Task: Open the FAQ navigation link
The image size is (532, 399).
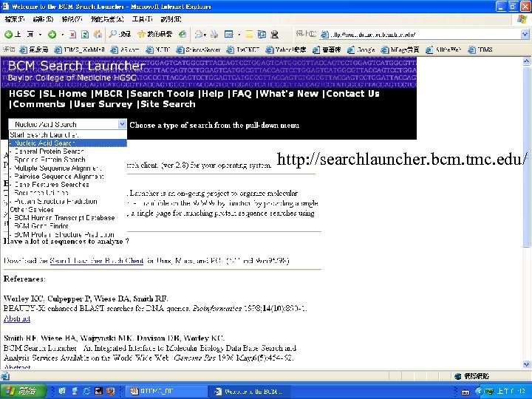Action: [242, 94]
